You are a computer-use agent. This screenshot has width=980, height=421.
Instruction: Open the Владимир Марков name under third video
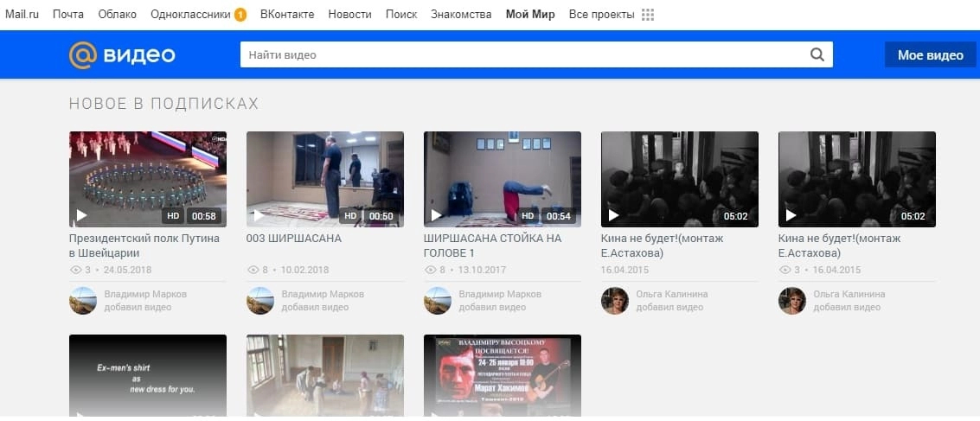pyautogui.click(x=500, y=294)
